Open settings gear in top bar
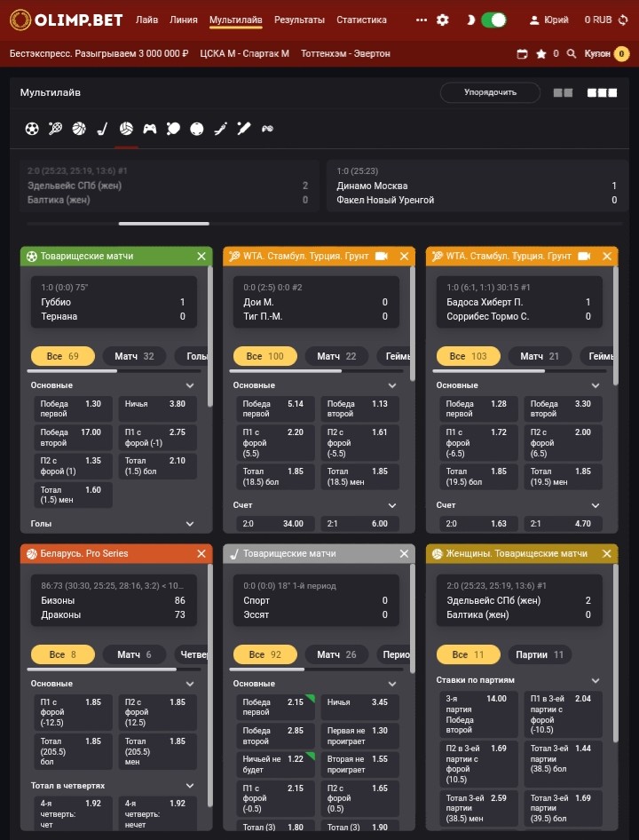This screenshot has height=840, width=639. pyautogui.click(x=443, y=20)
